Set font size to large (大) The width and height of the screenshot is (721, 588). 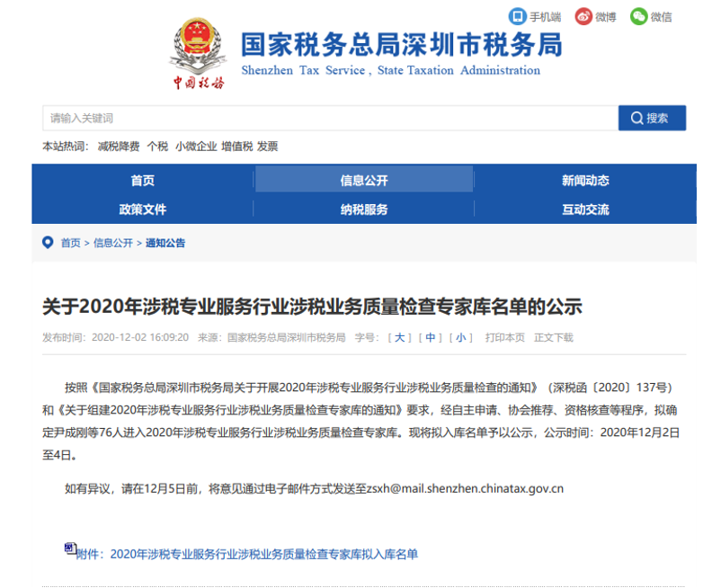399,337
